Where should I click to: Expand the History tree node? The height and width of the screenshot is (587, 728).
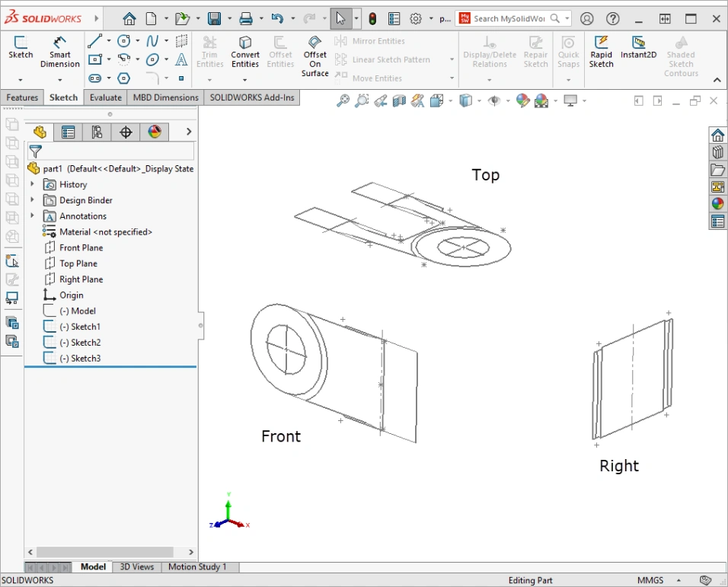click(x=32, y=184)
